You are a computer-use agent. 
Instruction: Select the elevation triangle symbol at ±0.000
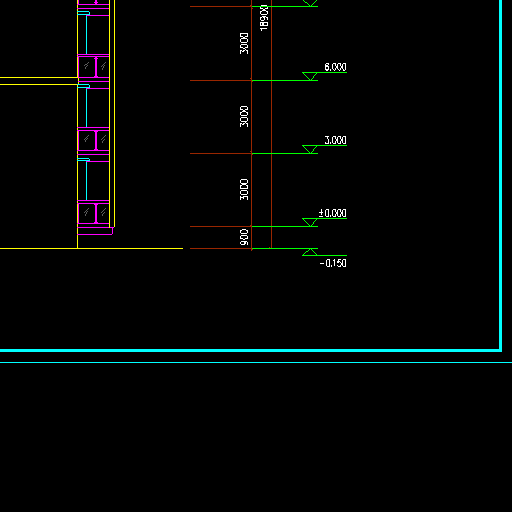pos(310,222)
